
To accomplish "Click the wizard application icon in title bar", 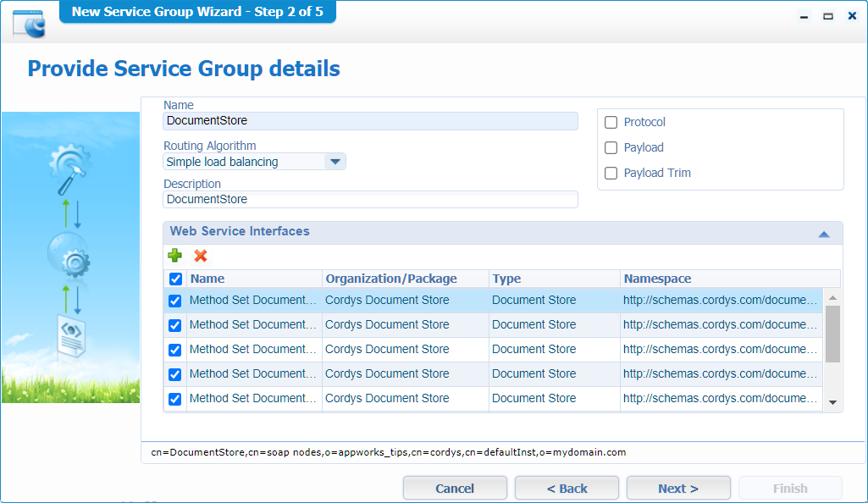I will [x=29, y=22].
